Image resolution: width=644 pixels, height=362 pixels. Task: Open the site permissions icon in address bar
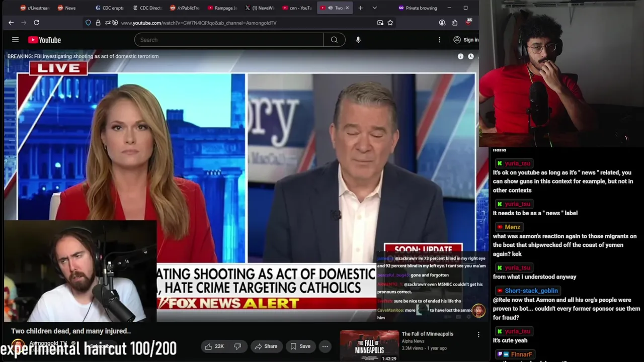108,23
